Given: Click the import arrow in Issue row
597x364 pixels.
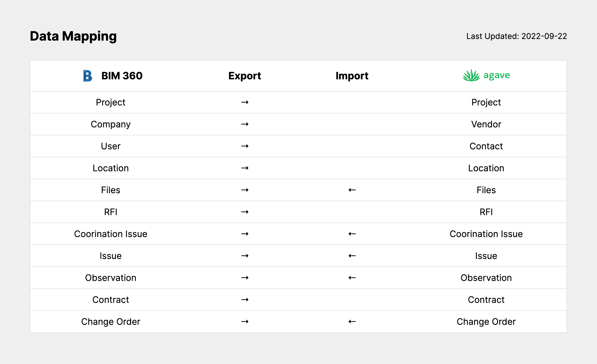Looking at the screenshot, I should [x=352, y=256].
